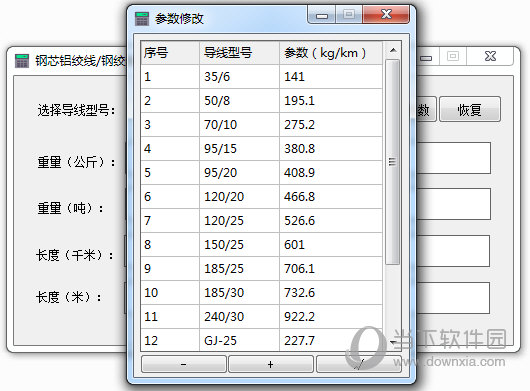Select wire type cell 95/15
The width and height of the screenshot is (530, 391).
pos(239,149)
